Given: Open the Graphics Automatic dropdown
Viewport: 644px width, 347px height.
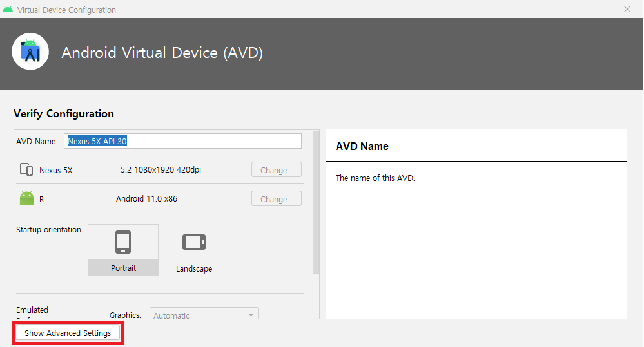Looking at the screenshot, I should [x=204, y=314].
